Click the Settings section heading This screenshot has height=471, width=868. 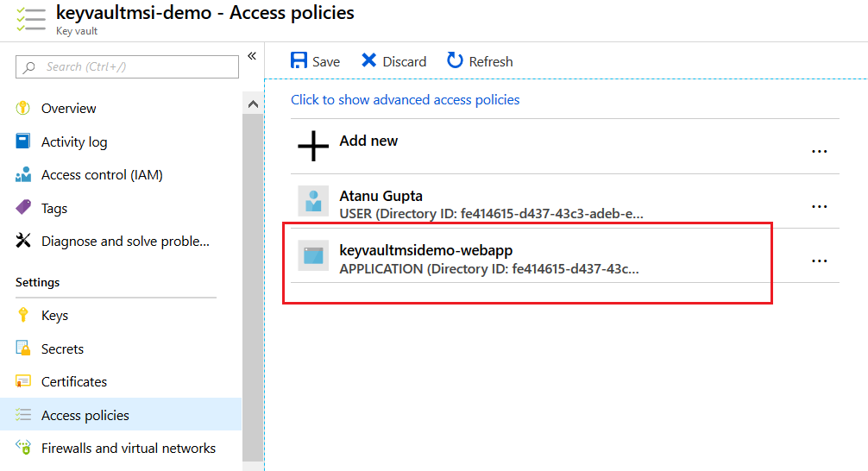[x=38, y=282]
